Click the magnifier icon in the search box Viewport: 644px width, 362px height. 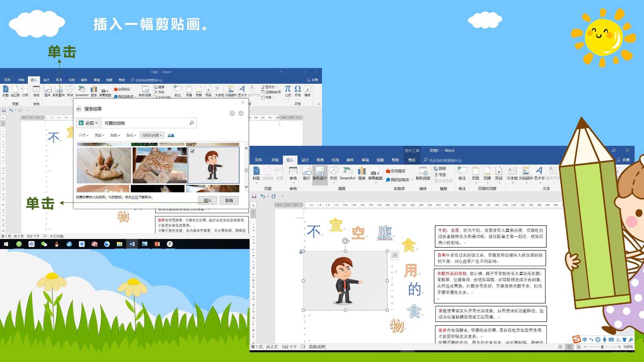[192, 123]
